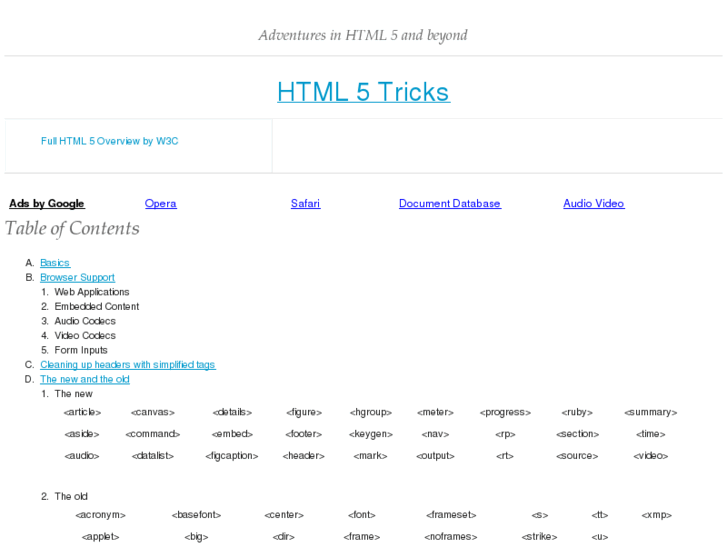Select the <center> tag text
This screenshot has width=727, height=545.
pos(284,514)
